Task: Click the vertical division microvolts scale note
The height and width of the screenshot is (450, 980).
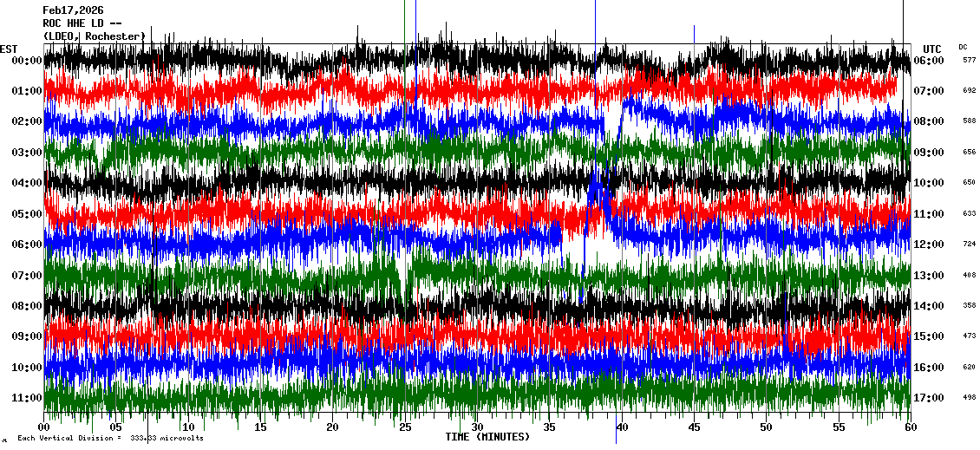Action: coord(109,438)
